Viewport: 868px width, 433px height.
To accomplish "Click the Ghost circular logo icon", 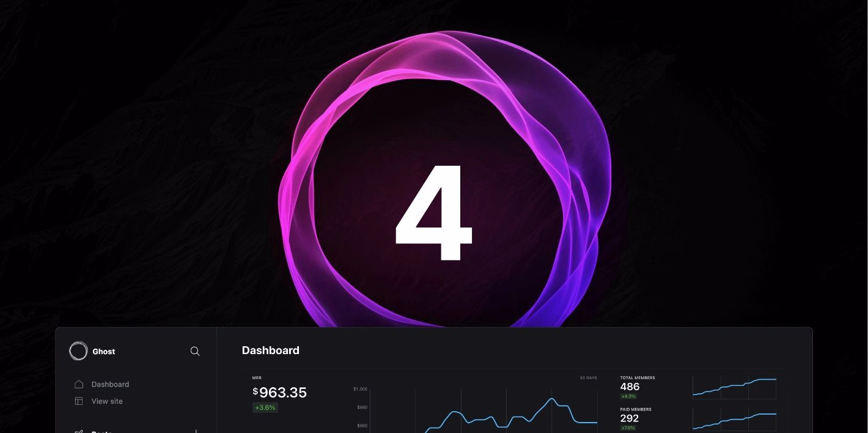I will [78, 351].
